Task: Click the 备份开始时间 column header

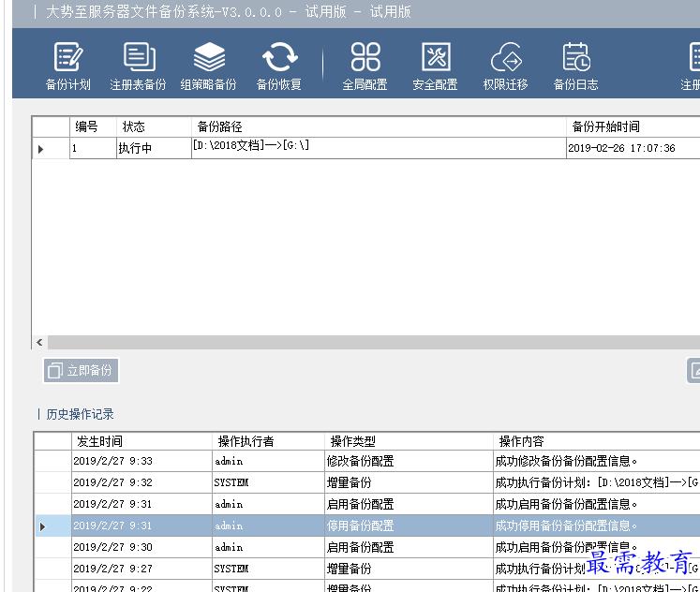Action: [633, 126]
